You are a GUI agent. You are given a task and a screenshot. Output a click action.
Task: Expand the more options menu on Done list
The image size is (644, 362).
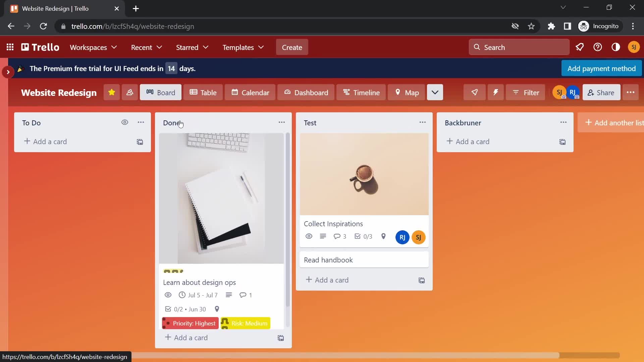282,122
